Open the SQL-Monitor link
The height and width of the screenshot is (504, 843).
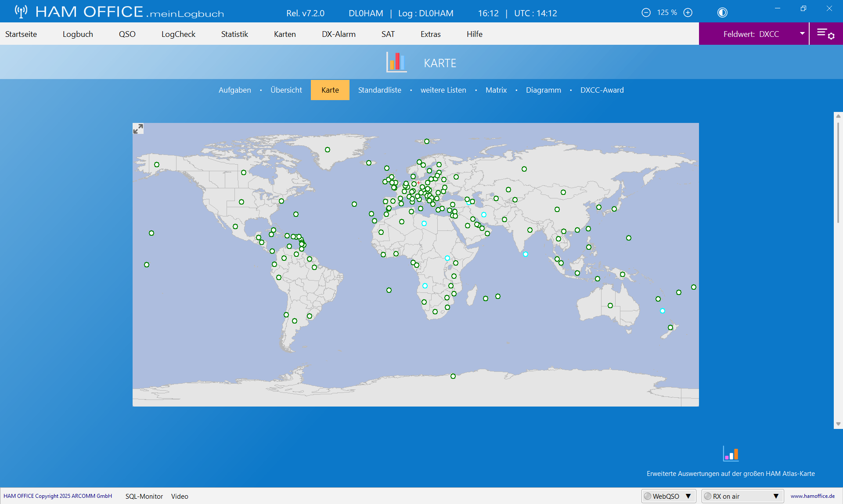[144, 496]
